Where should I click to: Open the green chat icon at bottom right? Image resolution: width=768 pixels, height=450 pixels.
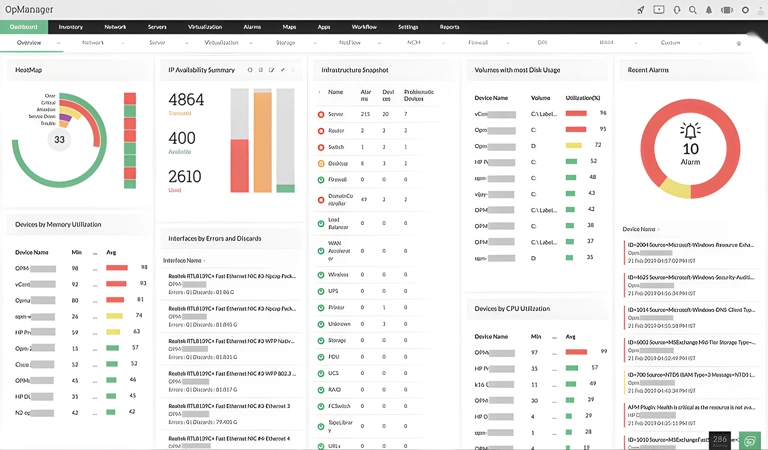click(749, 441)
